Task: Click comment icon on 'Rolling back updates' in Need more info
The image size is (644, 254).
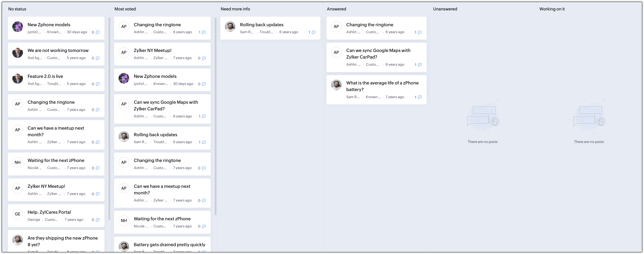Action: pyautogui.click(x=314, y=32)
